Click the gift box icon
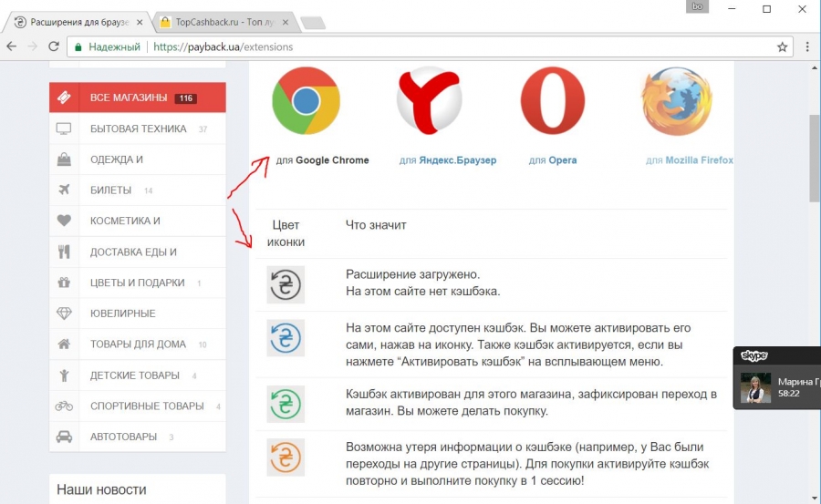Viewport: 821px width, 504px height. pos(64,283)
